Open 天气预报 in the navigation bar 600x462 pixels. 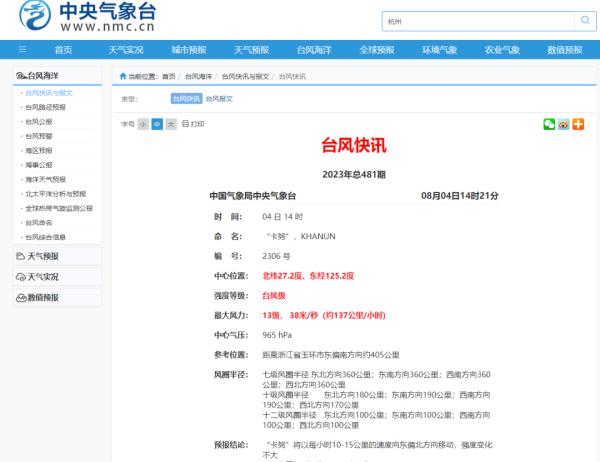[251, 50]
